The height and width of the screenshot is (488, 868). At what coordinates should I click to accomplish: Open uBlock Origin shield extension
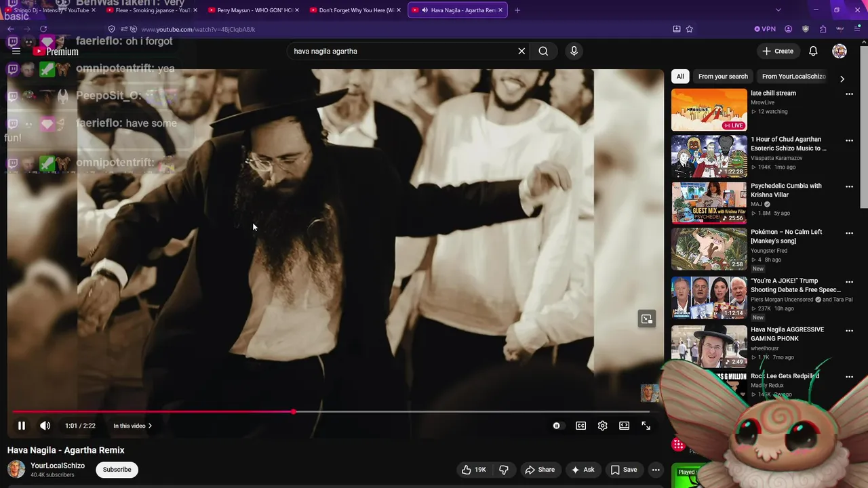tap(806, 29)
